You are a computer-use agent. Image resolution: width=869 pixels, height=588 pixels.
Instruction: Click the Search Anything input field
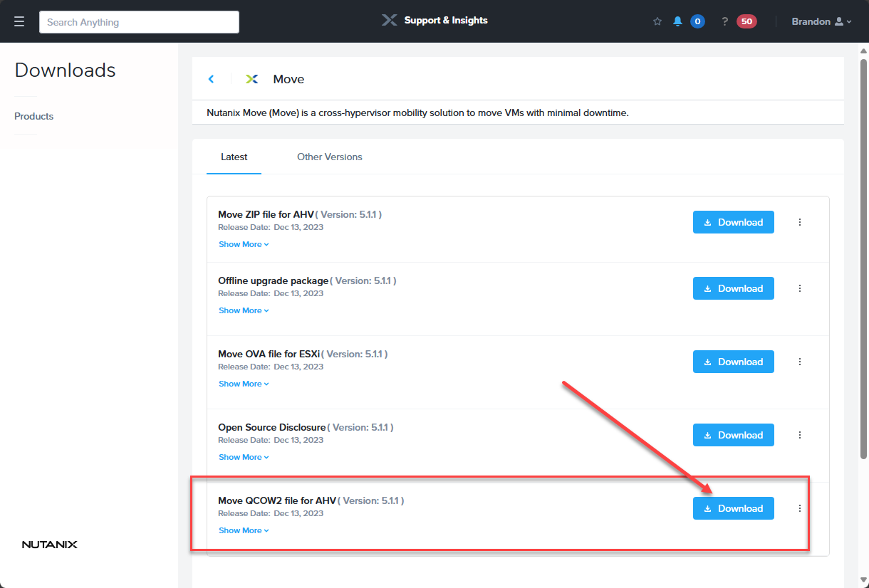[139, 22]
